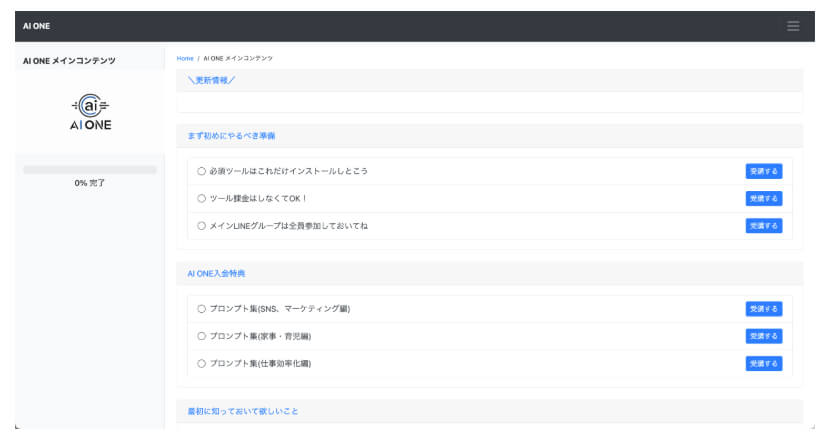Open AI ONE入会特典 section heading
This screenshot has width=830, height=436.
point(216,274)
